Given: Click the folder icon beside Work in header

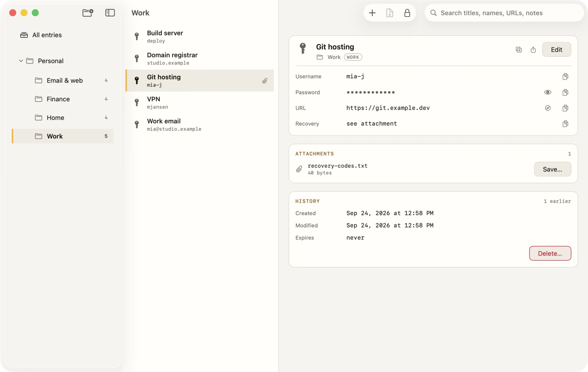Looking at the screenshot, I should coord(320,57).
